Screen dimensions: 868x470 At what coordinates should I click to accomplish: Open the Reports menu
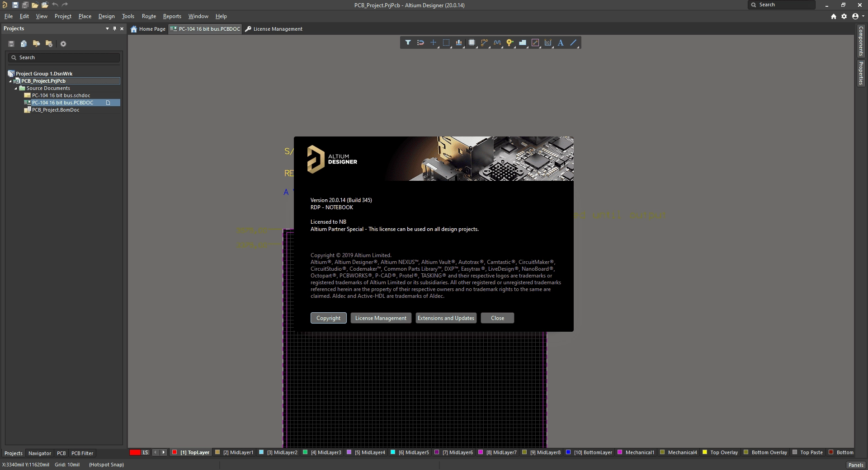(x=172, y=16)
